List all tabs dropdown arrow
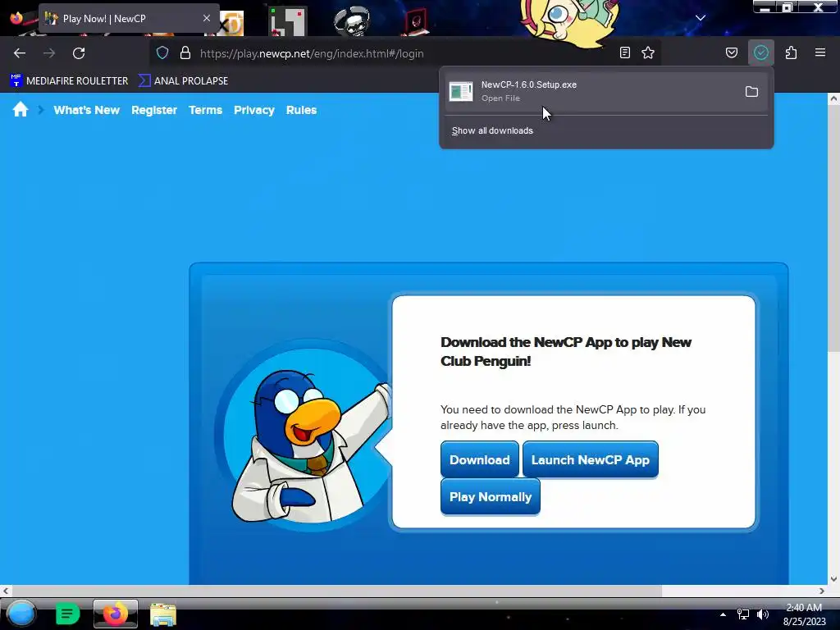Screen dimensions: 840x630 pos(701,18)
